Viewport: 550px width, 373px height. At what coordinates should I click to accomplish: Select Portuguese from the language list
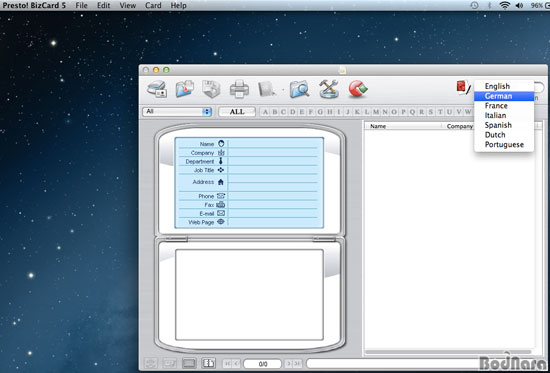pos(504,145)
